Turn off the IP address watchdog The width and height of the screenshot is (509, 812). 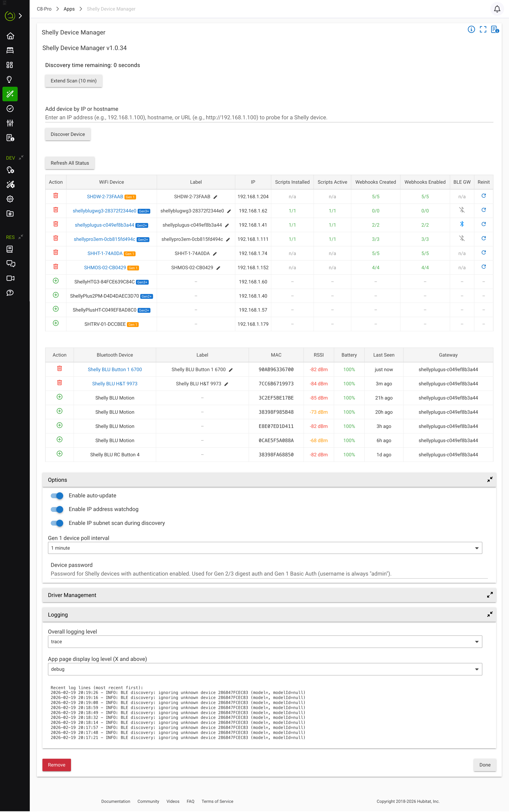[x=57, y=509]
